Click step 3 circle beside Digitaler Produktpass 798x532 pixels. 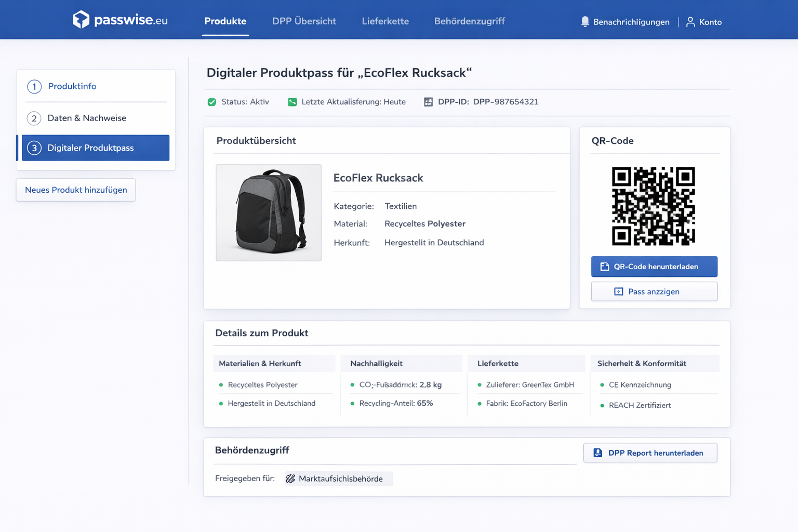pyautogui.click(x=34, y=148)
